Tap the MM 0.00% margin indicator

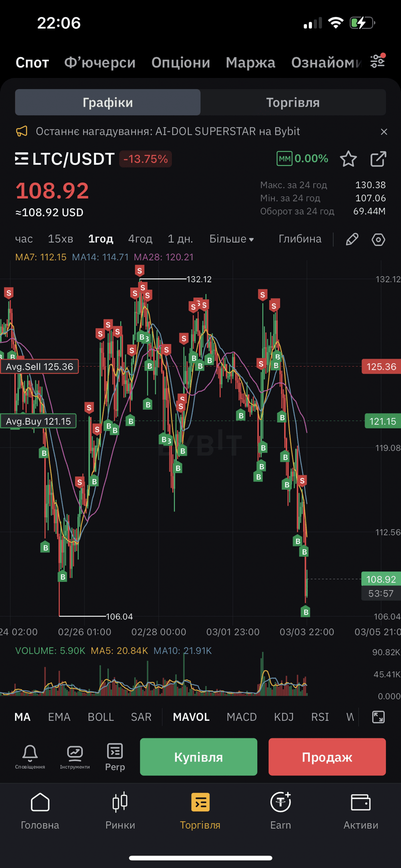pyautogui.click(x=302, y=158)
